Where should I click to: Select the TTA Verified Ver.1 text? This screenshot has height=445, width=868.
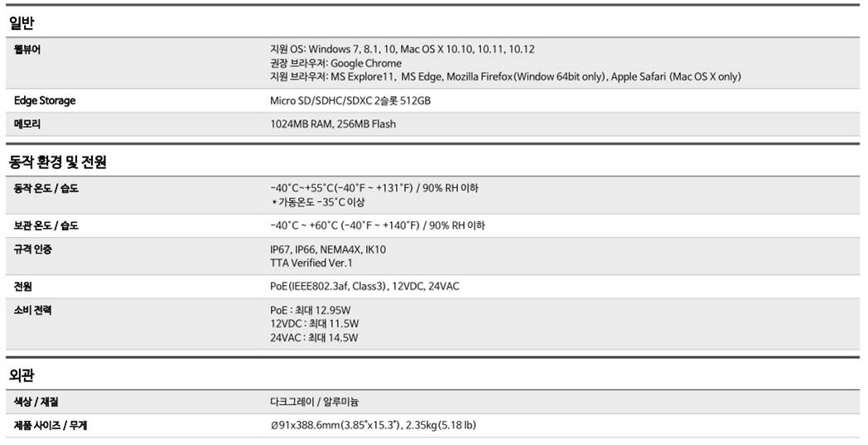tap(311, 264)
